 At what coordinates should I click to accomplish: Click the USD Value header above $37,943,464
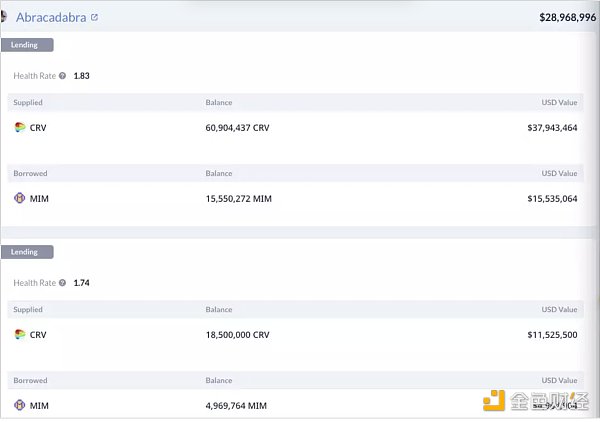pyautogui.click(x=559, y=103)
